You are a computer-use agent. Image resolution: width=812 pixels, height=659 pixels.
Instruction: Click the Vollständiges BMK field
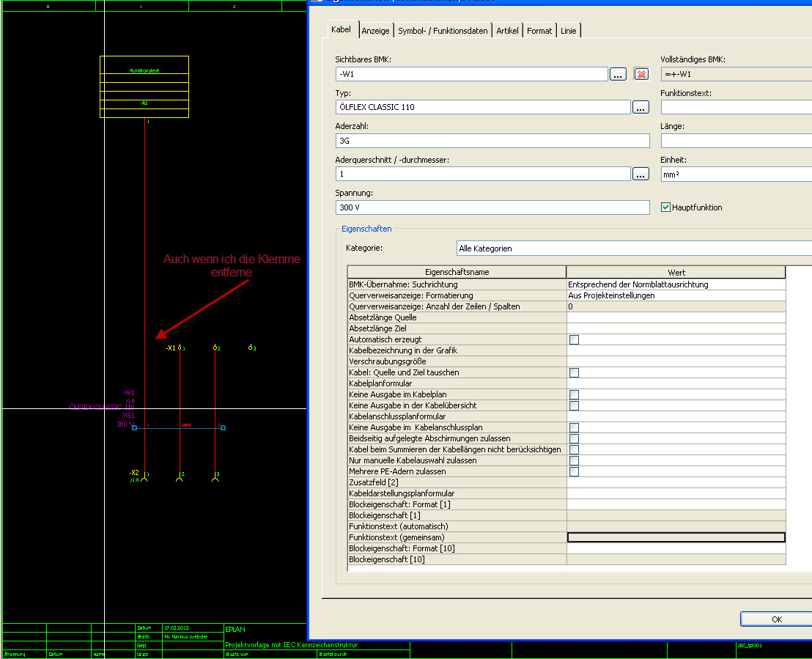pyautogui.click(x=736, y=74)
